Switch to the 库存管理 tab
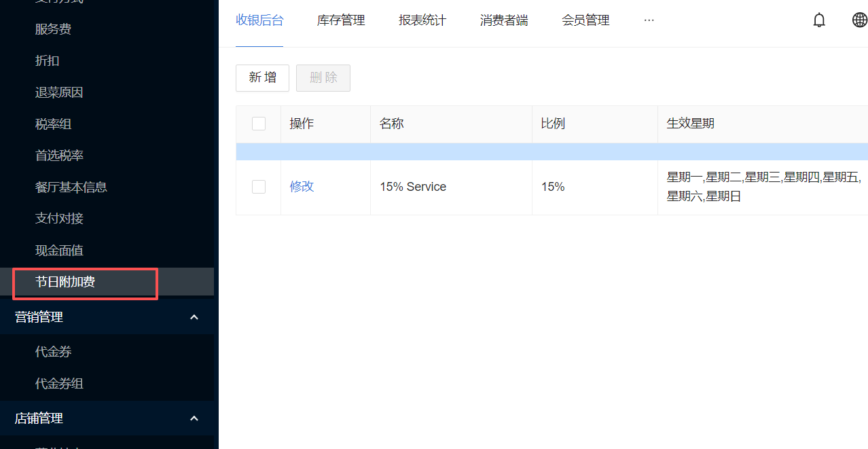The height and width of the screenshot is (449, 868). (x=341, y=20)
